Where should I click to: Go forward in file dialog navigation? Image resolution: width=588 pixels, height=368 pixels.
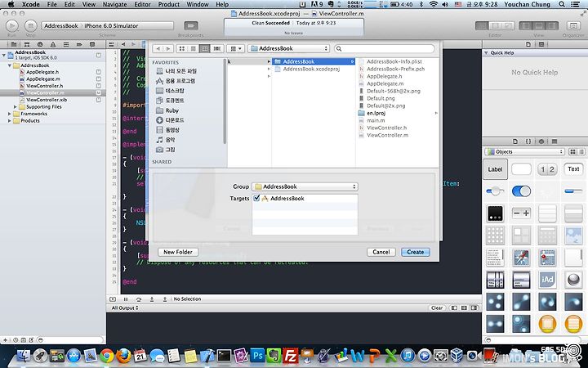[168, 49]
